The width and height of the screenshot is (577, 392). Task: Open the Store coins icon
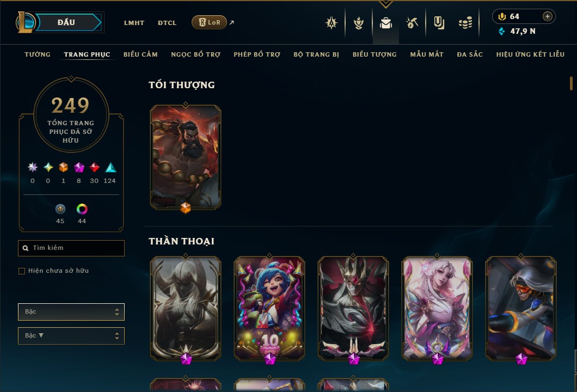tap(465, 23)
